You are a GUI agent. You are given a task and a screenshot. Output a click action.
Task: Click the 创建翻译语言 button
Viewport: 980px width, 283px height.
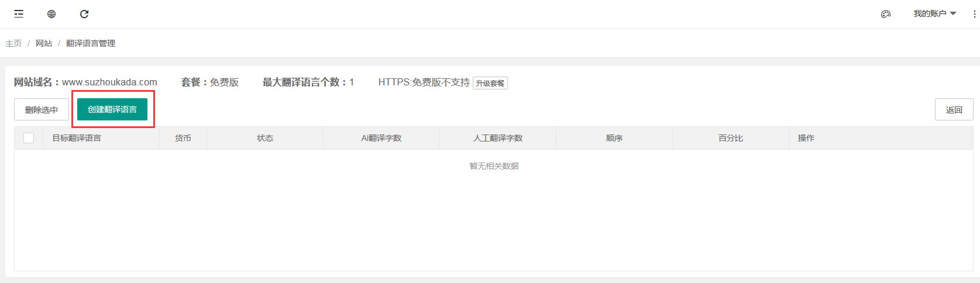click(x=112, y=109)
